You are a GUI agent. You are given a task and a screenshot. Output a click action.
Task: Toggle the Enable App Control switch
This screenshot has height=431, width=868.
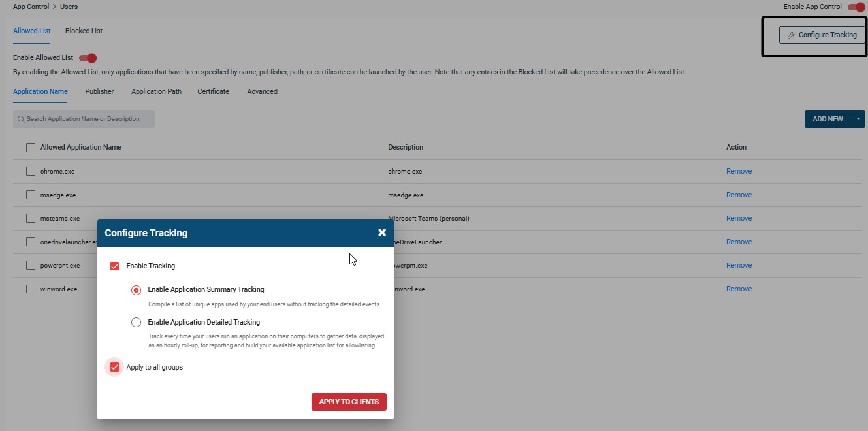tap(856, 7)
